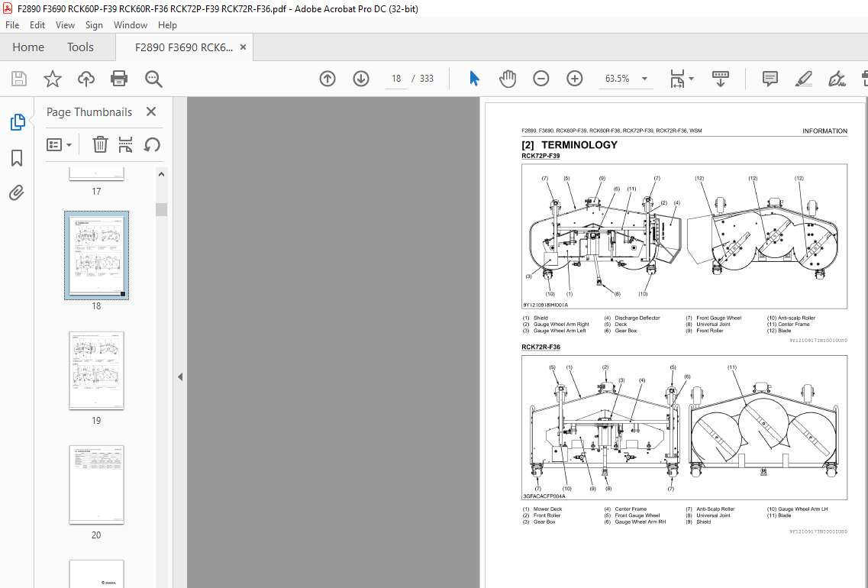The width and height of the screenshot is (868, 588).
Task: Open the fit page options arrow
Action: tap(691, 79)
